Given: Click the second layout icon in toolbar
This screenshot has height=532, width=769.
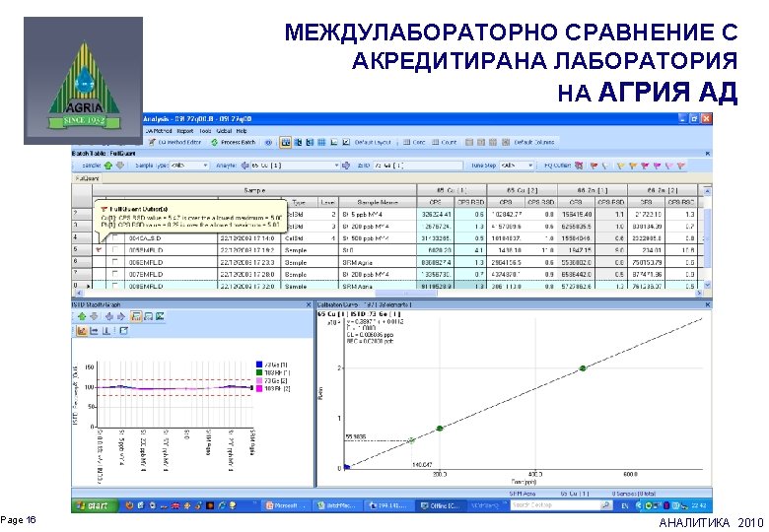Looking at the screenshot, I should click(x=298, y=142).
